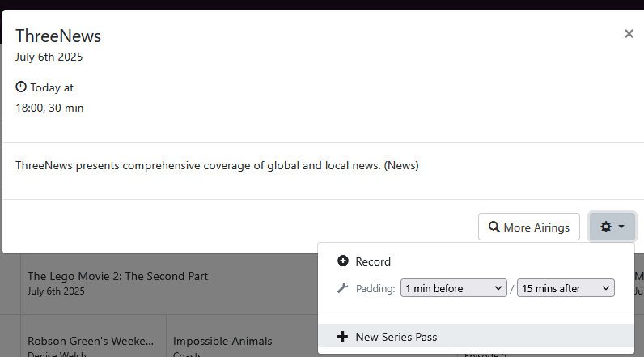Select the New Series Pass menu entry

coord(396,337)
